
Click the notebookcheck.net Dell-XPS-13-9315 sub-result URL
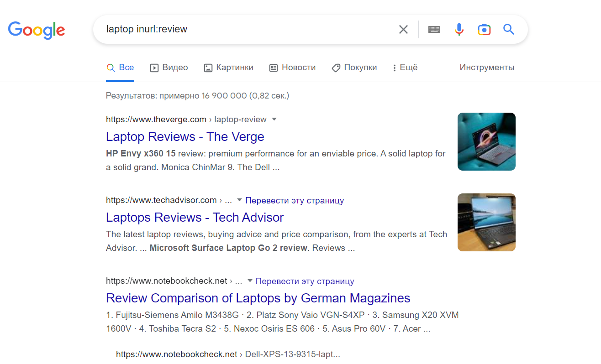pos(228,354)
